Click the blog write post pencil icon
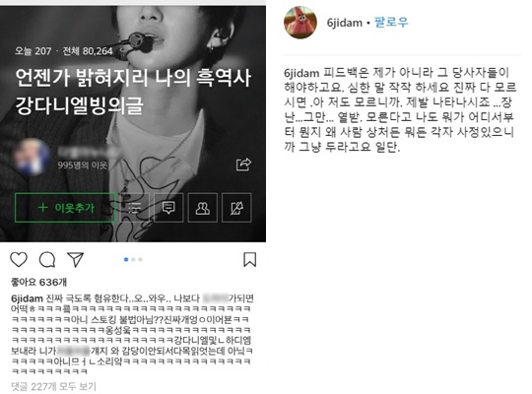 (x=236, y=208)
